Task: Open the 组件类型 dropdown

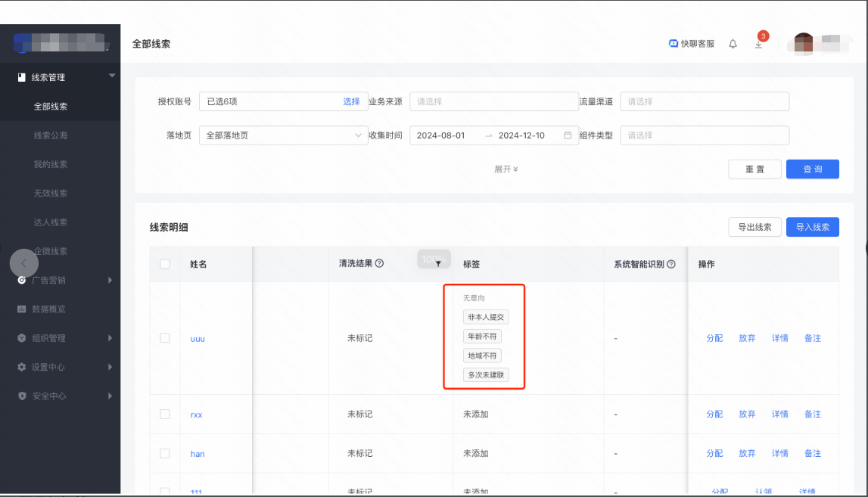Action: [705, 135]
